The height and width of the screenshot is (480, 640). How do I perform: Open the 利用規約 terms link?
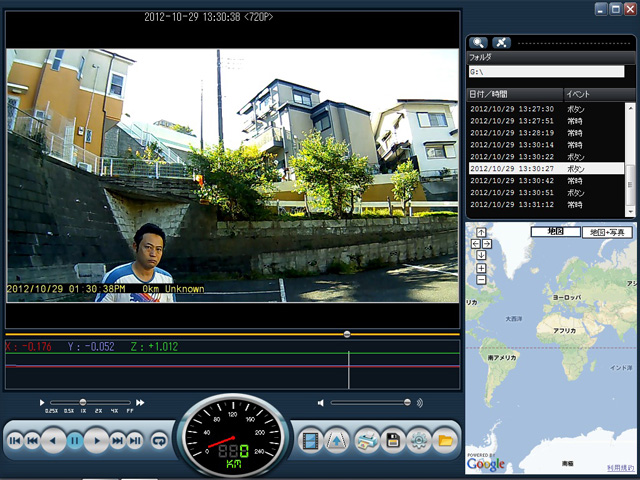click(620, 467)
